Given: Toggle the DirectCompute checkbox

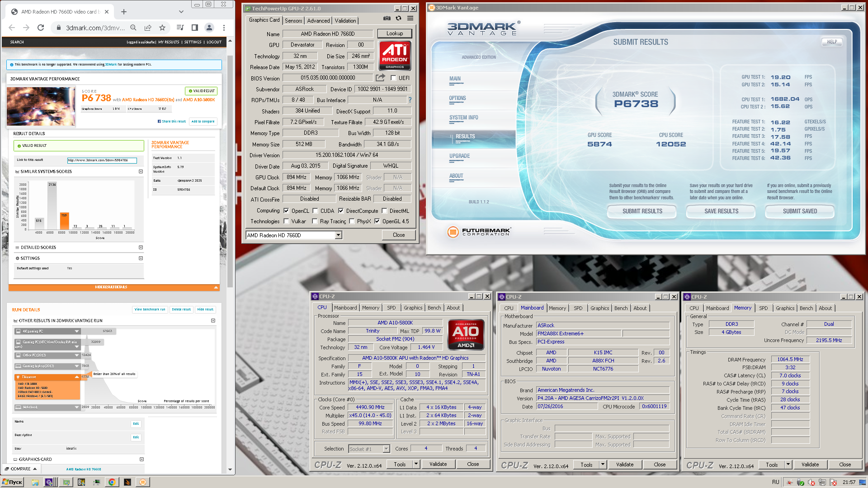Looking at the screenshot, I should tap(341, 211).
